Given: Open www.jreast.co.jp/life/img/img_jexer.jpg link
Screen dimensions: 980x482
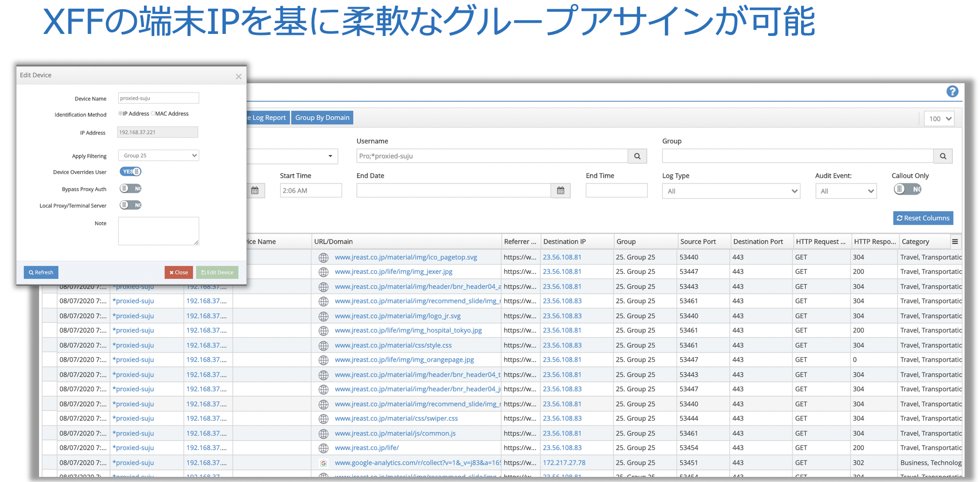Looking at the screenshot, I should 394,272.
